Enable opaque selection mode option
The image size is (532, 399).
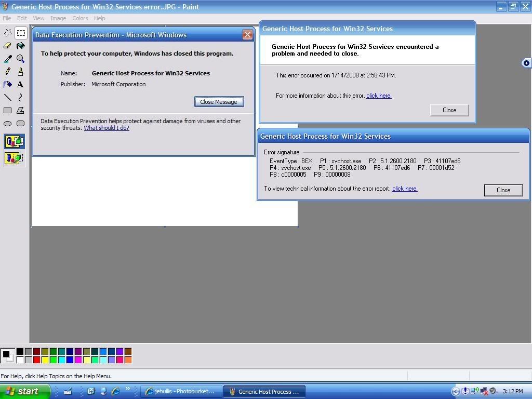(14, 141)
